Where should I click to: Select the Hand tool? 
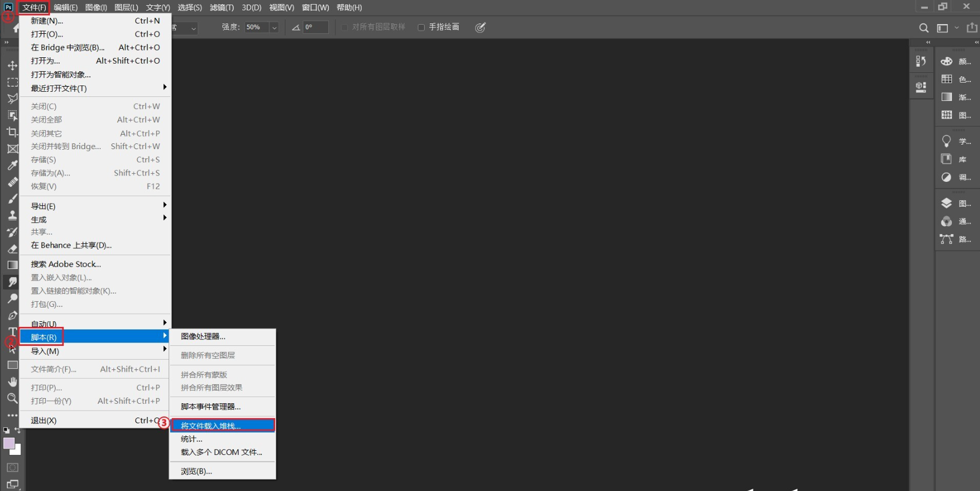point(12,382)
